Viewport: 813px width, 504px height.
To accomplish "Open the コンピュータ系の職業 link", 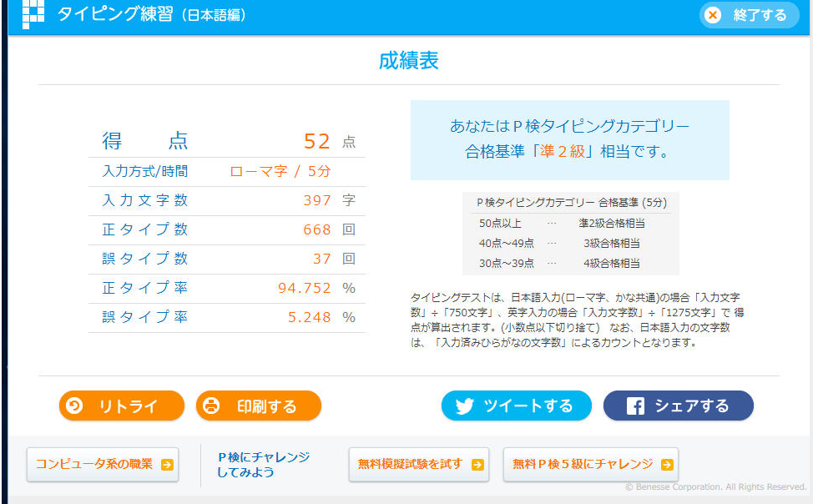I will 103,465.
